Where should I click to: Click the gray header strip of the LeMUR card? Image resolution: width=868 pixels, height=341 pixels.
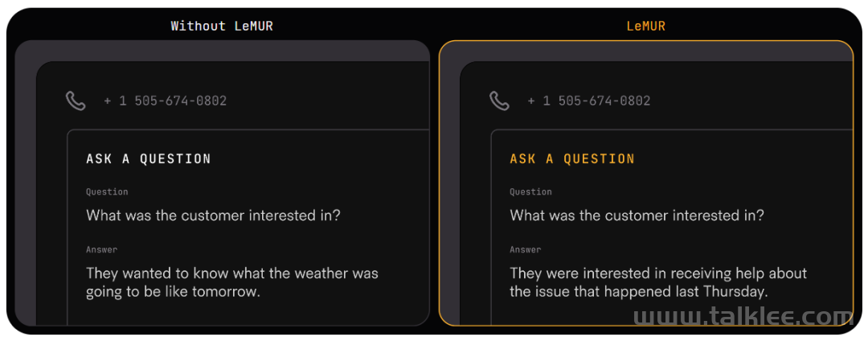coord(646,51)
